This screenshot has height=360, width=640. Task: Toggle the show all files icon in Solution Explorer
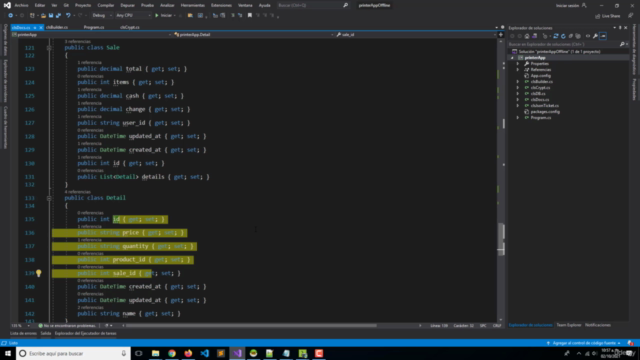pos(578,36)
